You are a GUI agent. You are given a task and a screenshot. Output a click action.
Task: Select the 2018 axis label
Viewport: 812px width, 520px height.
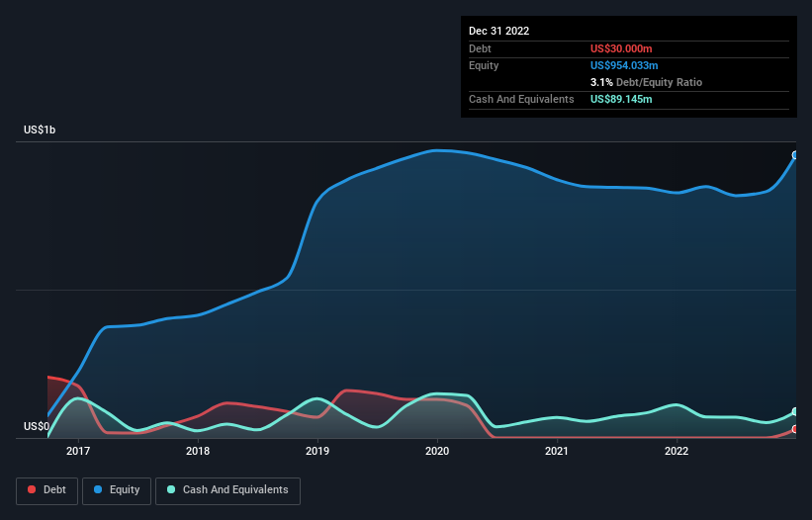(198, 451)
